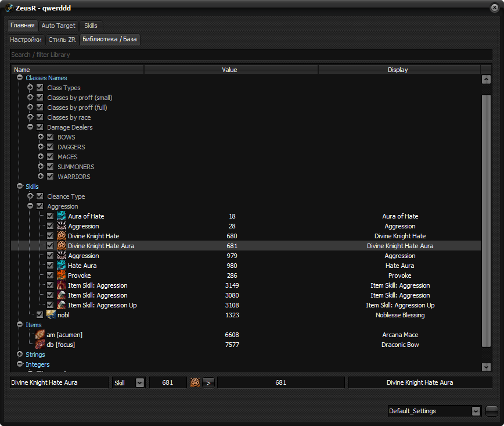The image size is (504, 426).
Task: Select the Divine Knight Hate Aura row icon
Action: pos(62,245)
